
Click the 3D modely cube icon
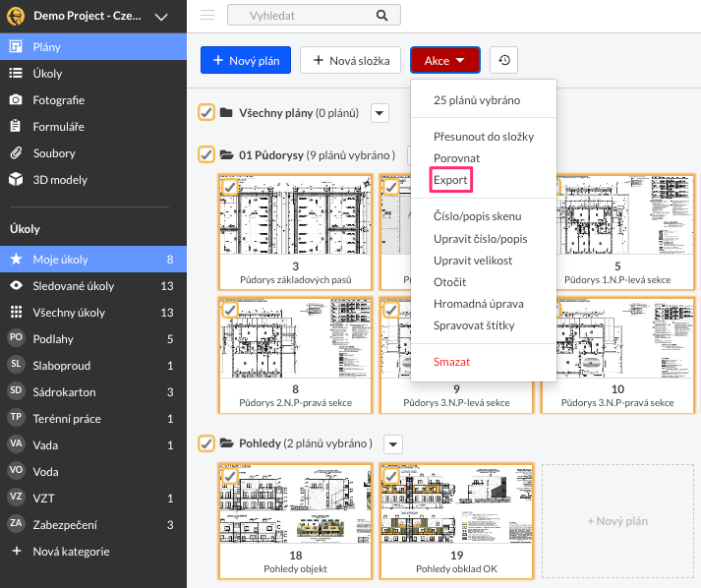click(16, 179)
